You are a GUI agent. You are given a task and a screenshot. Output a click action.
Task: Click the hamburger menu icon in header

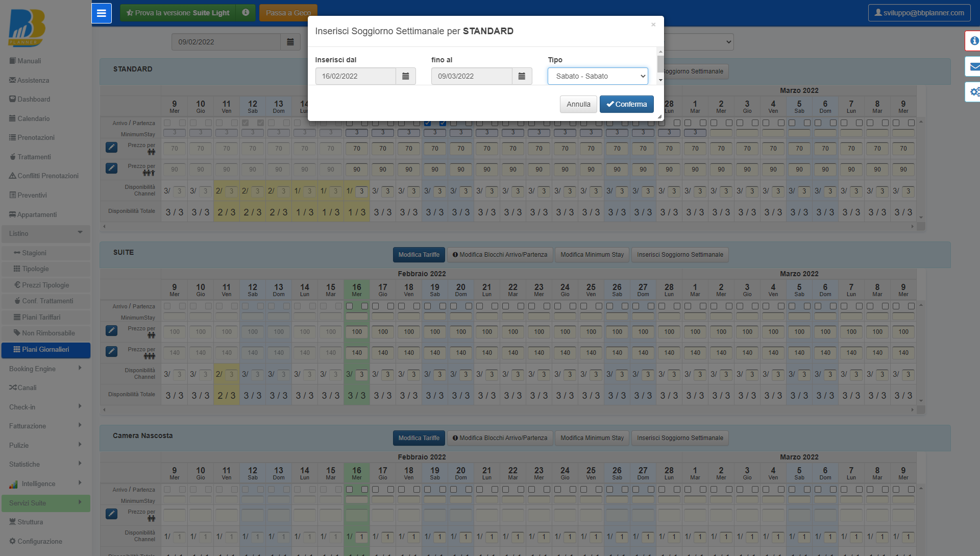tap(102, 13)
